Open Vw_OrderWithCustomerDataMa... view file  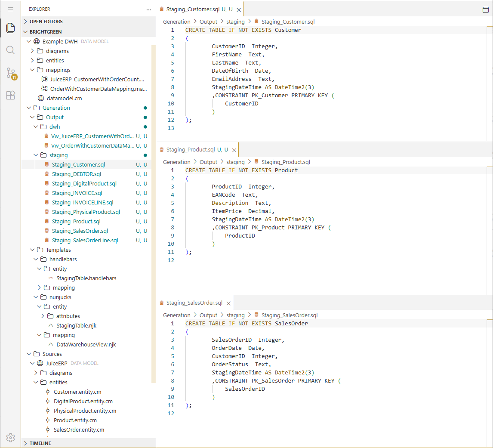click(x=93, y=145)
